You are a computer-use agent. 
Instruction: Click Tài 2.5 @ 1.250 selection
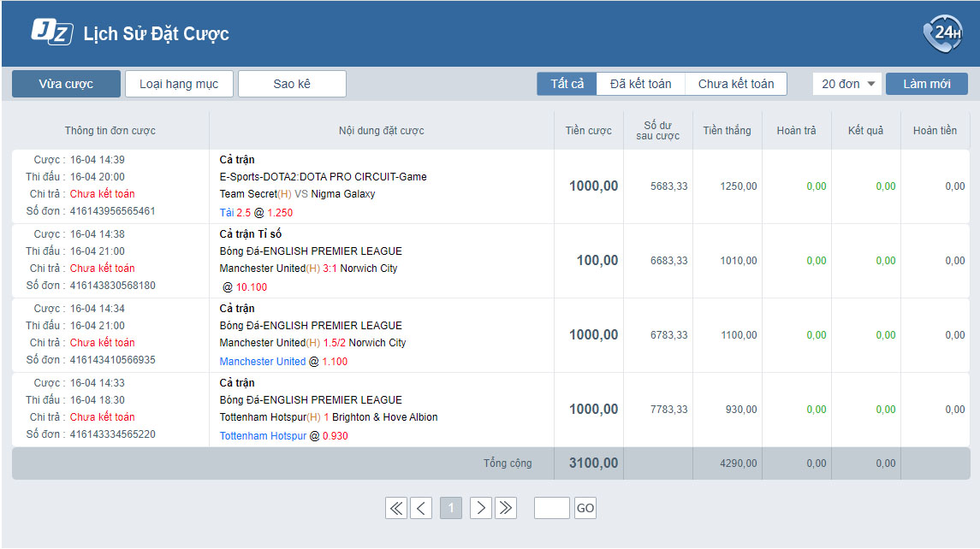coord(256,213)
